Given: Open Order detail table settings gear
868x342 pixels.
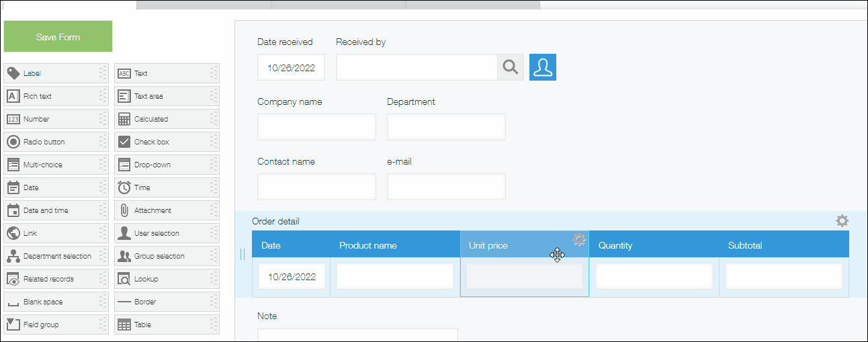Looking at the screenshot, I should tap(842, 221).
